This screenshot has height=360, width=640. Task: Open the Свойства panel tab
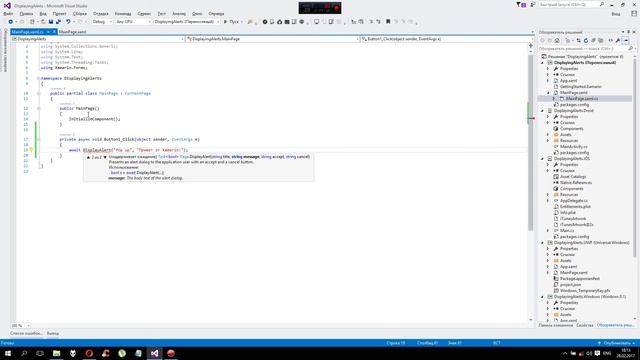tap(584, 325)
